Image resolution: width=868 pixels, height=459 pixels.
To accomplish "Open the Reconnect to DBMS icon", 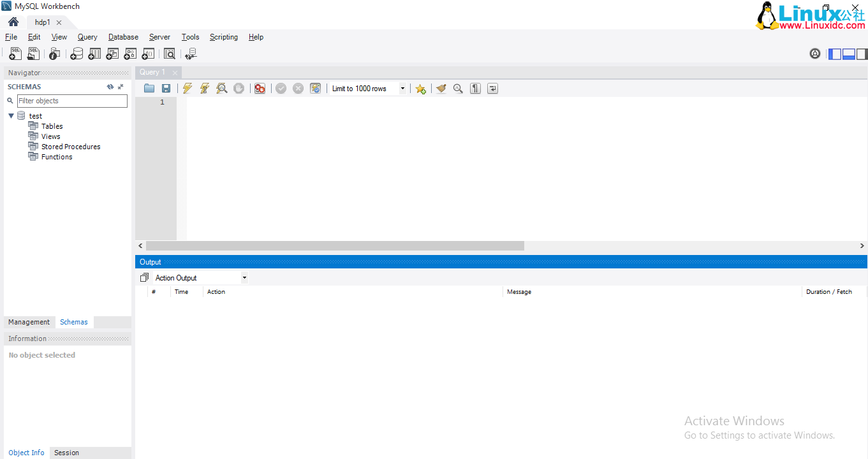I will point(191,54).
